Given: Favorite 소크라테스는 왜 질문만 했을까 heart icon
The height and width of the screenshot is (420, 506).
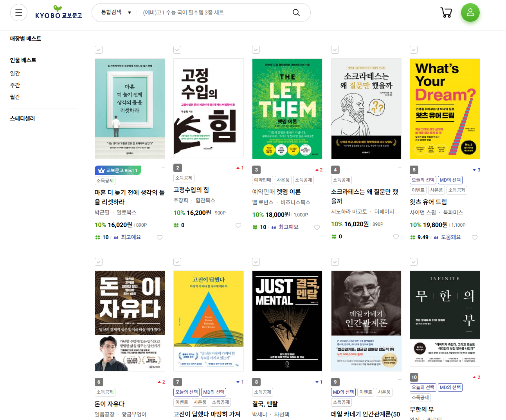Looking at the screenshot, I should click(396, 237).
